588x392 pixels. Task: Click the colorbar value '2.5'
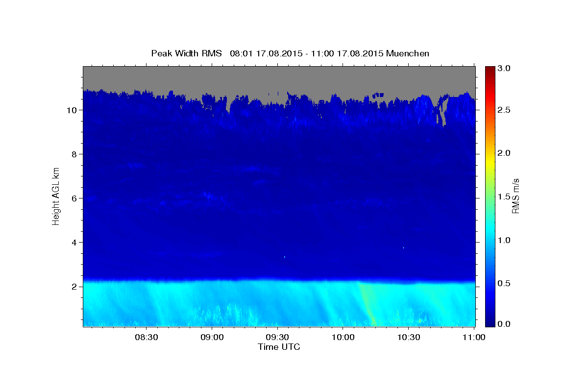coord(504,110)
